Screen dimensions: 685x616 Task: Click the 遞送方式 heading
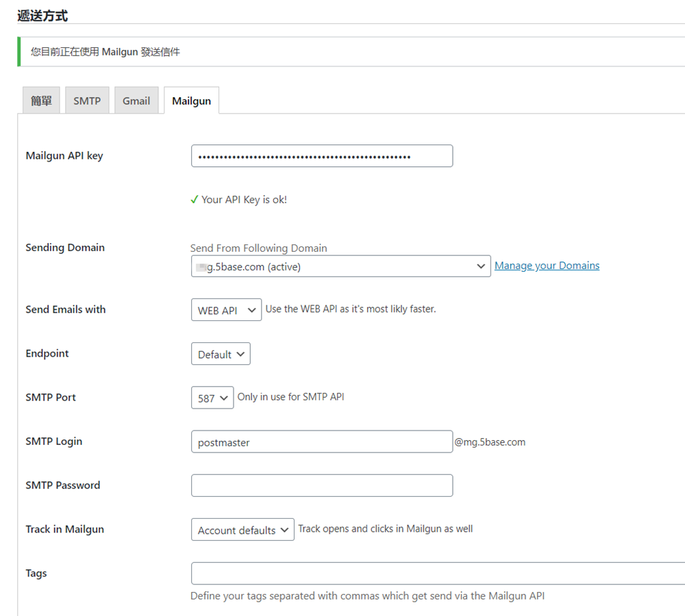point(42,16)
